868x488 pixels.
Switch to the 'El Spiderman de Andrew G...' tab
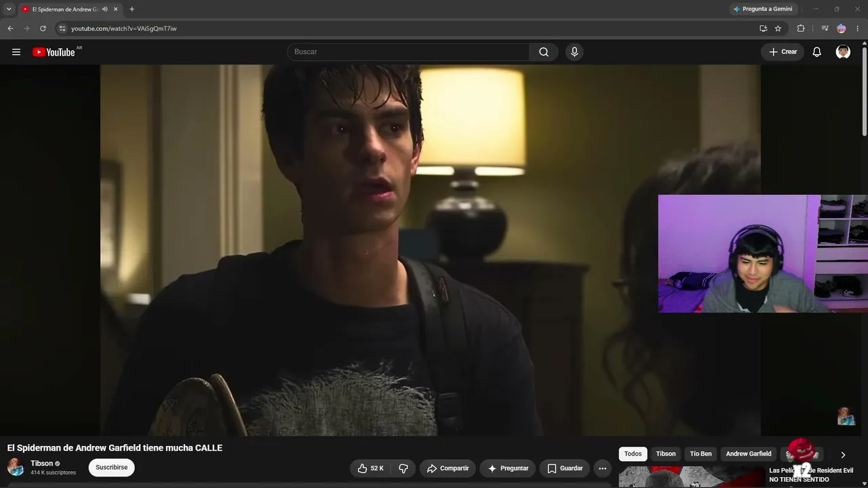65,9
